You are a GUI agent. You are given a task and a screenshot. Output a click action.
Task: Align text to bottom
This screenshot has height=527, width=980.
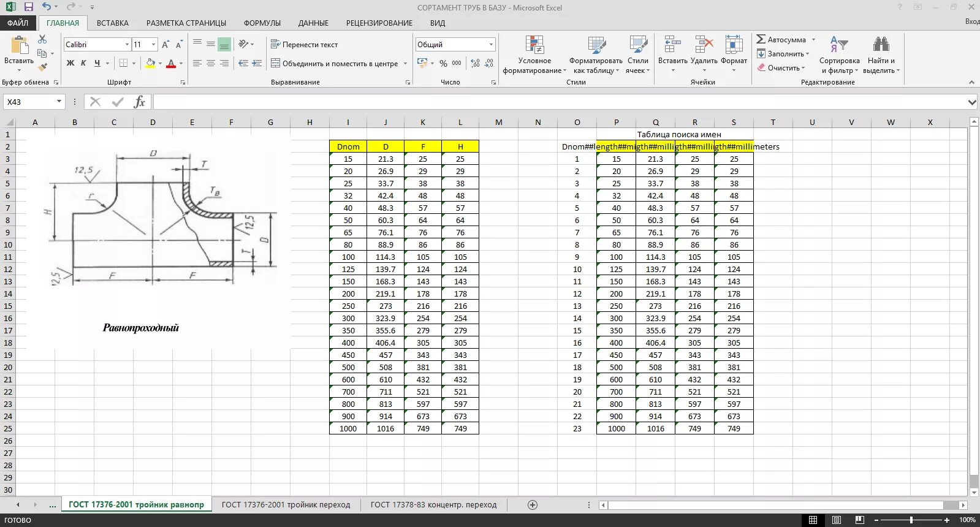pyautogui.click(x=224, y=44)
